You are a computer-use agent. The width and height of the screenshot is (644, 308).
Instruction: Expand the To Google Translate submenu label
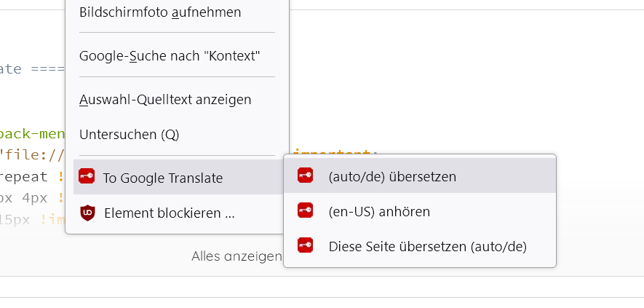163,178
